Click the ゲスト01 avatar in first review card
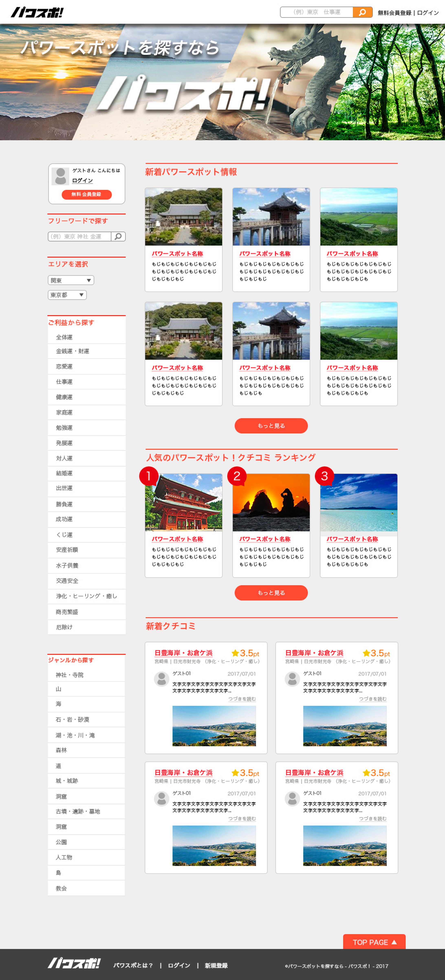445x980 pixels. tap(162, 679)
